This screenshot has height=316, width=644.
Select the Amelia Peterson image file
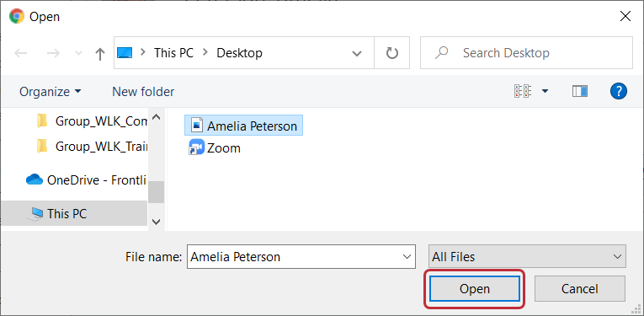click(244, 126)
